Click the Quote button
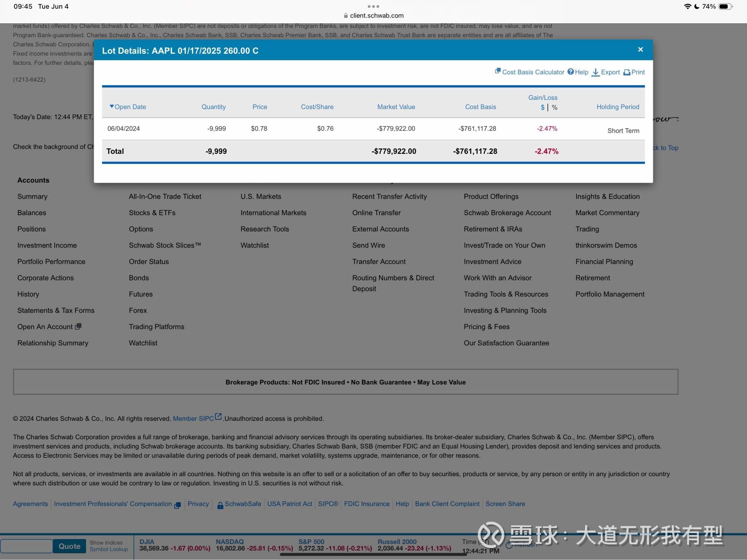This screenshot has width=747, height=560. [x=69, y=546]
